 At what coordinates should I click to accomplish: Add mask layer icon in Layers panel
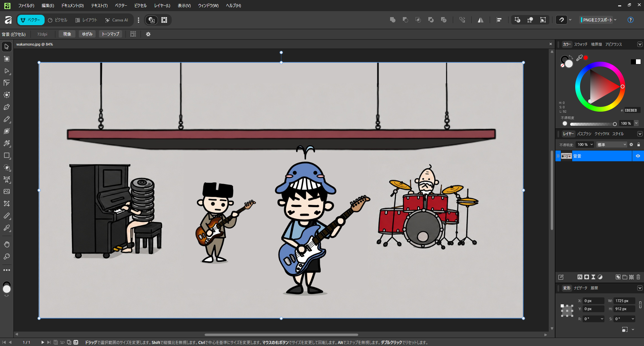pyautogui.click(x=587, y=277)
